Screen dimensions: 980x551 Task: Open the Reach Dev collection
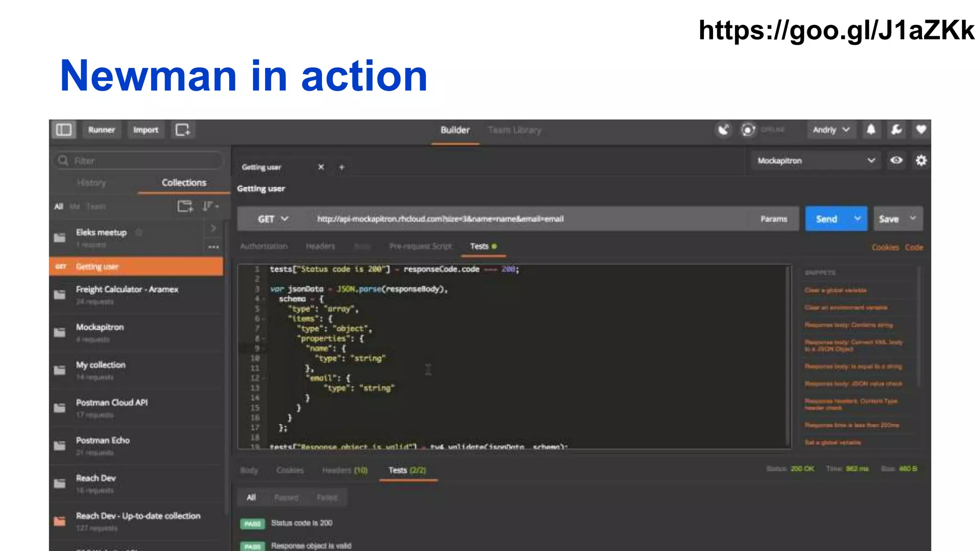(136, 484)
